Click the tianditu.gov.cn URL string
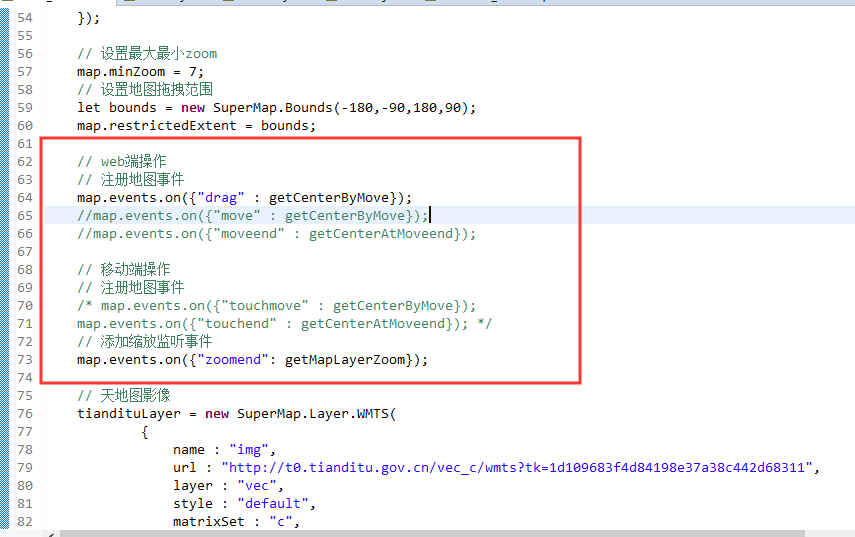 (x=520, y=468)
